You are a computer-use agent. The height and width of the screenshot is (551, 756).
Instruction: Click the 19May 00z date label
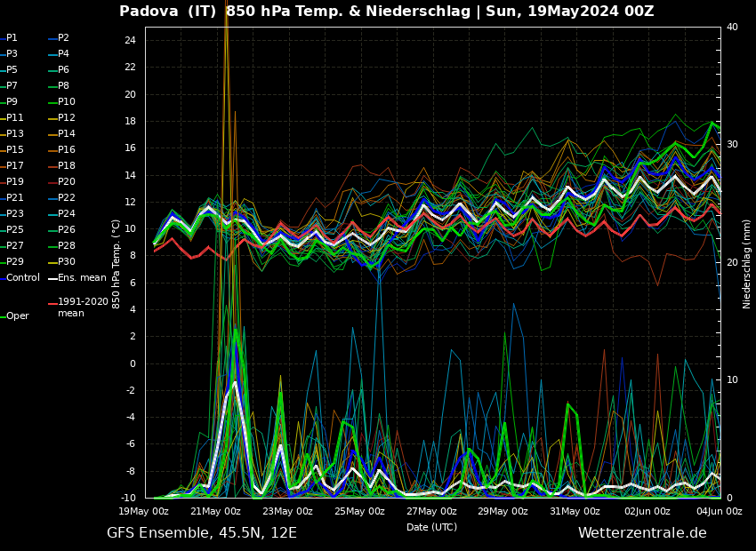click(144, 512)
